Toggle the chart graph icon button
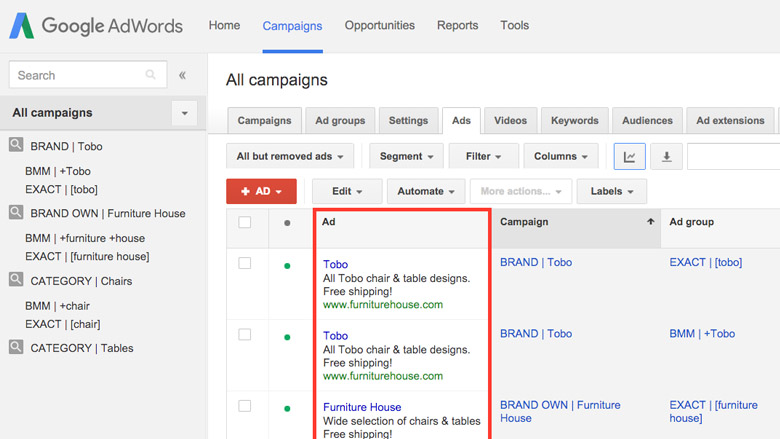 629,157
